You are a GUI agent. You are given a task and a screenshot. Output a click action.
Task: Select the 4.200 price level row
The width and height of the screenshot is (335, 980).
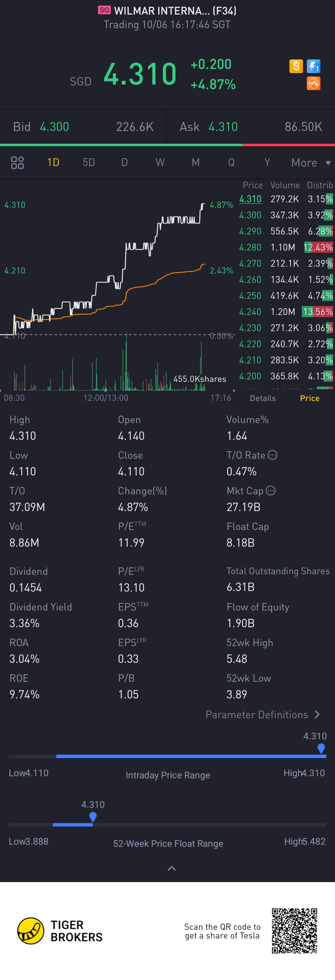click(x=286, y=376)
